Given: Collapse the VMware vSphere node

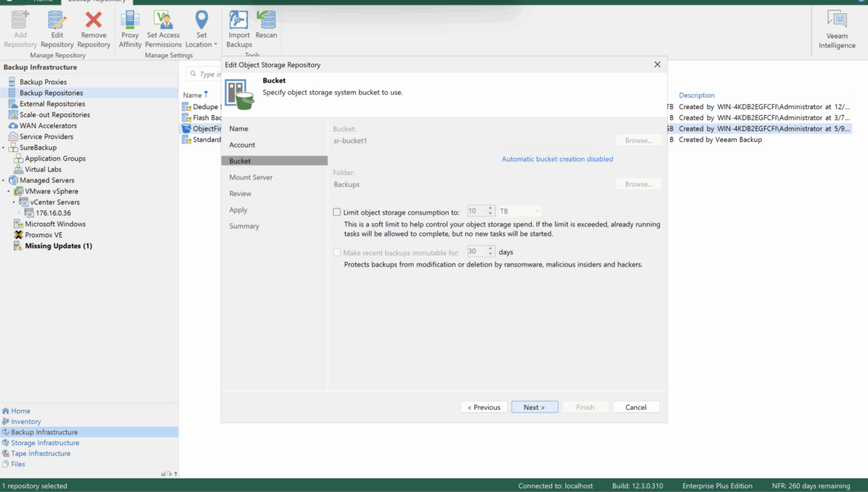Looking at the screenshot, I should coord(9,191).
